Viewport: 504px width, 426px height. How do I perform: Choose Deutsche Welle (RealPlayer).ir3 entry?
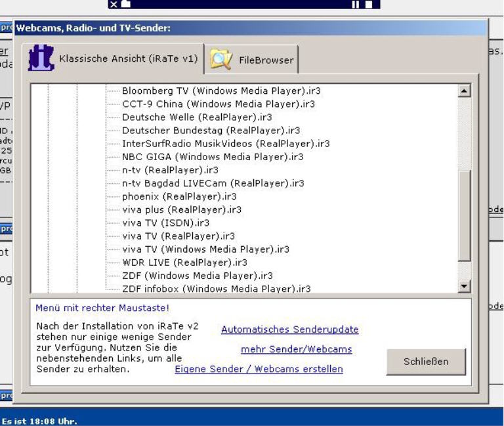[x=197, y=117]
